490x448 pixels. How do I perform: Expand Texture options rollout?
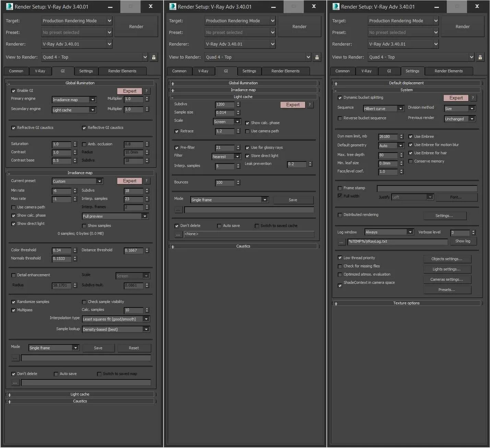pos(406,303)
